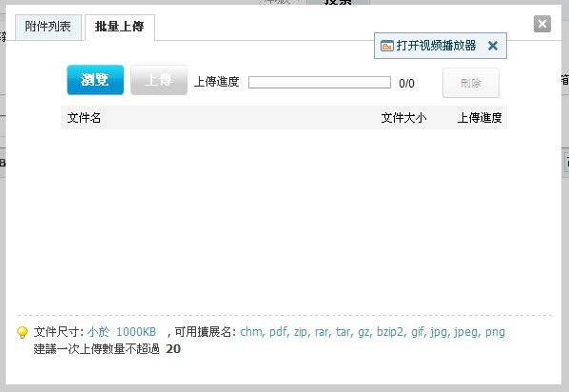569x392 pixels.
Task: Click the 文件大小 column header
Action: click(403, 118)
